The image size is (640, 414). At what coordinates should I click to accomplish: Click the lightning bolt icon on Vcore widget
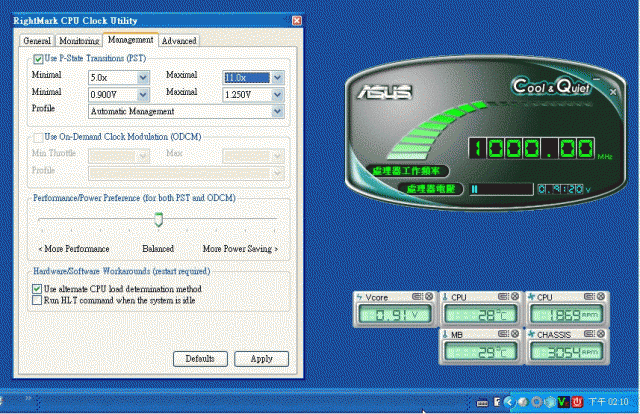click(x=360, y=297)
